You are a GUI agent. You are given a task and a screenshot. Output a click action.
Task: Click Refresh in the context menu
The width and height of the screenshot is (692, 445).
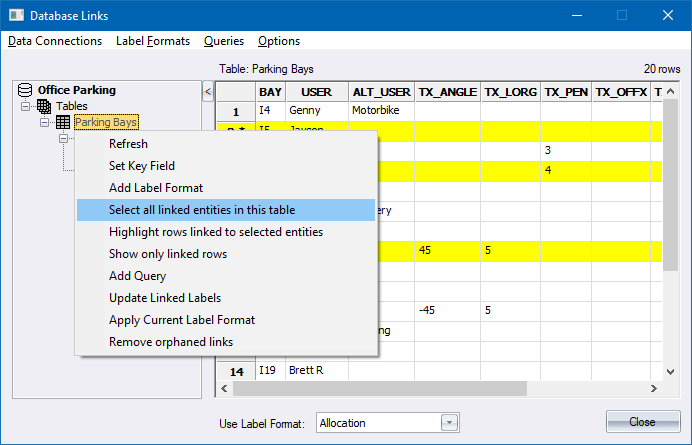(128, 144)
